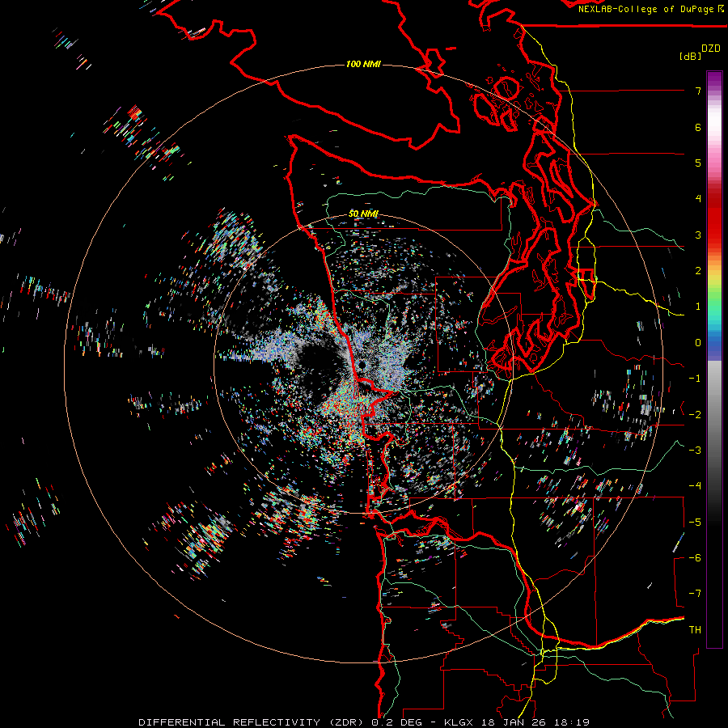Click the "TH" label on the color scale
Image resolution: width=728 pixels, height=728 pixels.
click(695, 630)
